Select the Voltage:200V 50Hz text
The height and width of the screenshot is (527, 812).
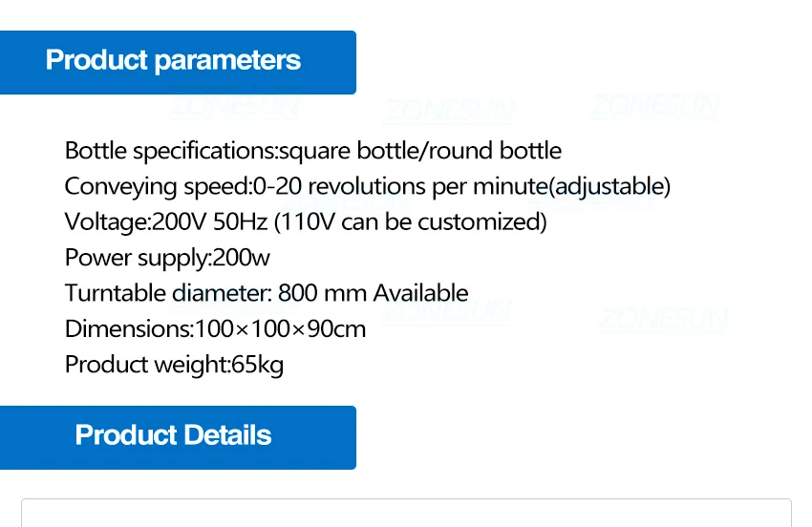167,222
